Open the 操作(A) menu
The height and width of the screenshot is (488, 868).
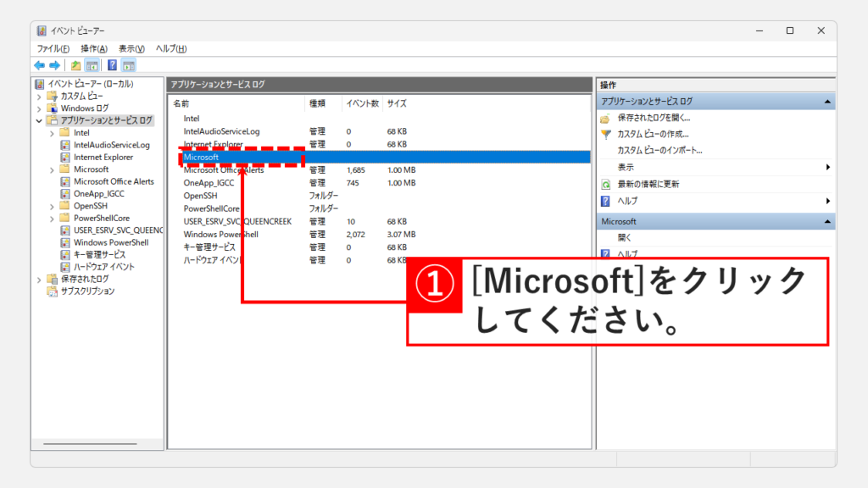click(x=94, y=48)
